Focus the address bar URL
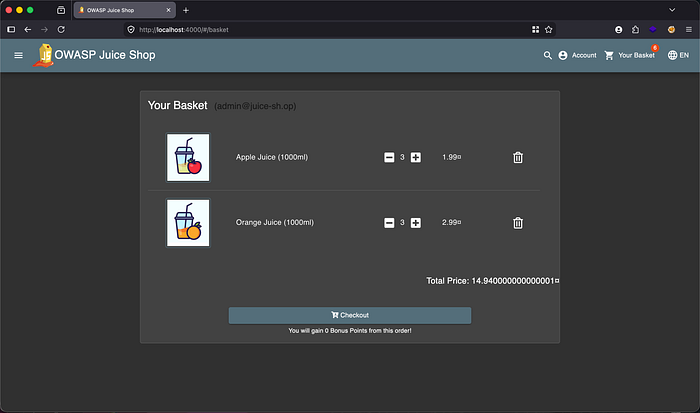Image resolution: width=700 pixels, height=413 pixels. (x=183, y=30)
